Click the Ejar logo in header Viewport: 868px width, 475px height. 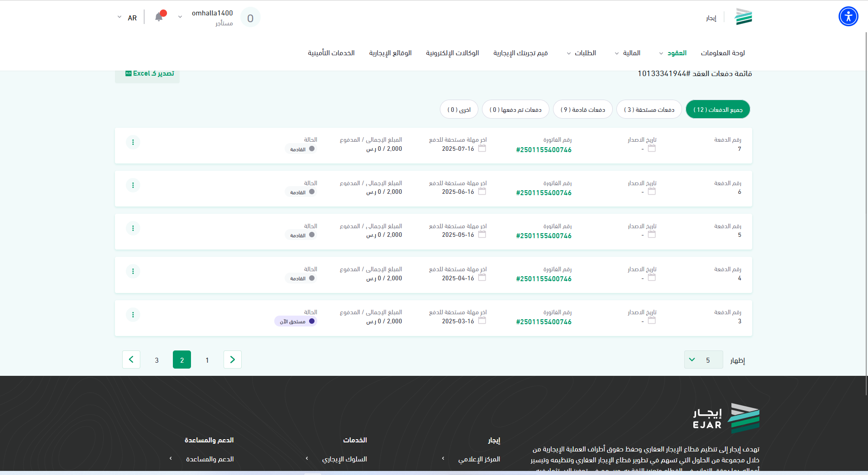[743, 17]
